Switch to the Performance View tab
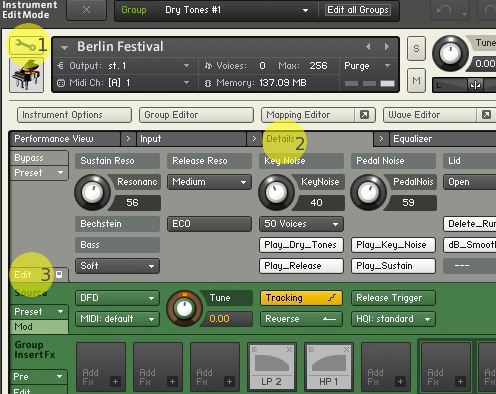The height and width of the screenshot is (394, 496). coord(65,139)
